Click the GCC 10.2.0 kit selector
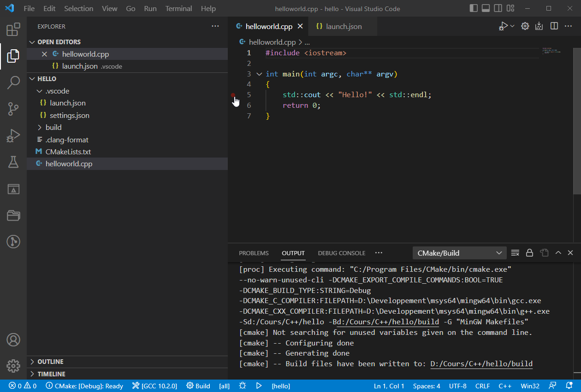581x392 pixels. point(154,386)
